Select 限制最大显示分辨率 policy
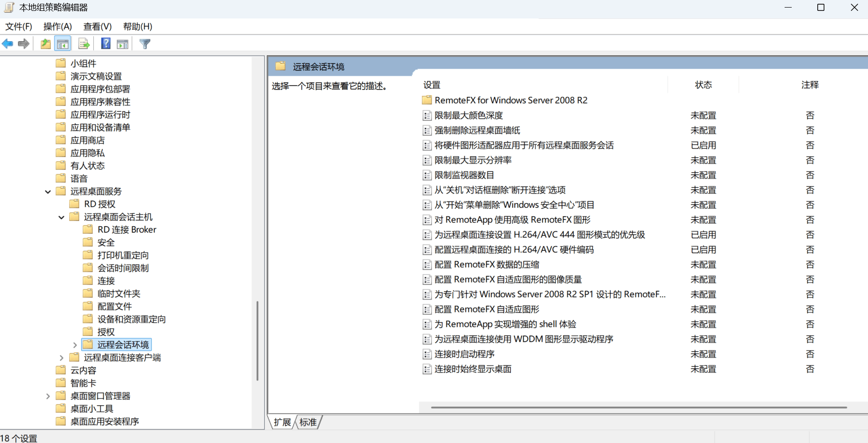Screen dimensions: 868x443 click(x=473, y=160)
